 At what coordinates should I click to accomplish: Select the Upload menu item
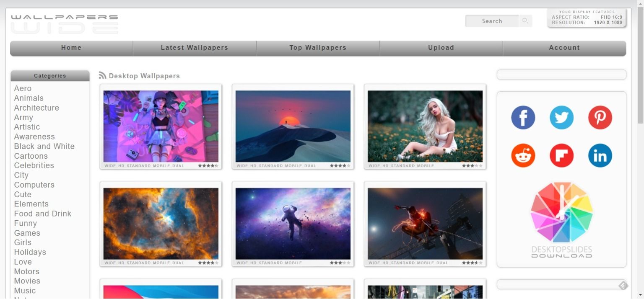point(441,48)
